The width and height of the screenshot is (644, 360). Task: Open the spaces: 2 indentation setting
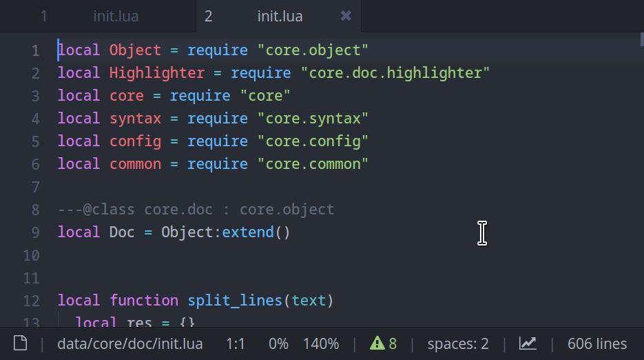tap(458, 343)
